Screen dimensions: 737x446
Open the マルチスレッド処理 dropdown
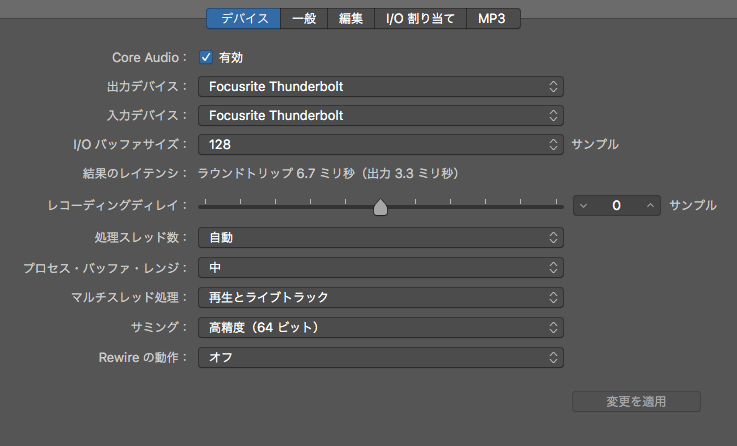coord(381,297)
